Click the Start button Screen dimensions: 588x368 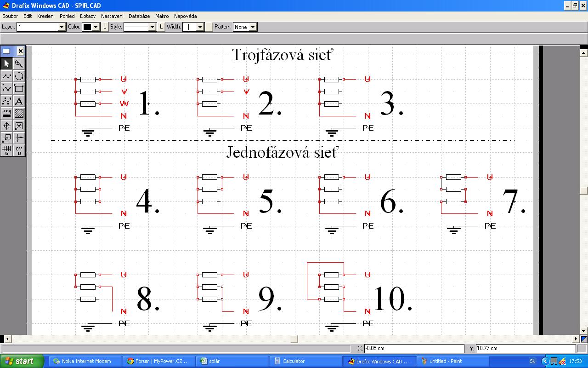[22, 361]
